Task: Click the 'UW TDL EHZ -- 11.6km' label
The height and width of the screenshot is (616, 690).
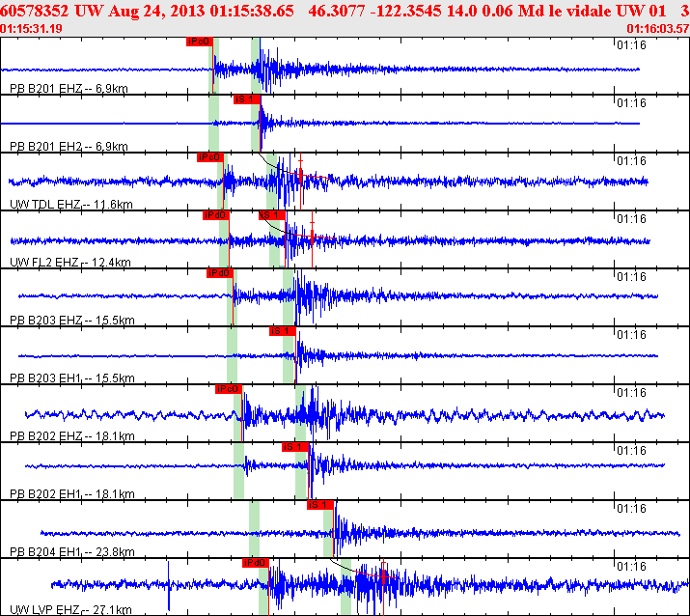Action: [70, 205]
